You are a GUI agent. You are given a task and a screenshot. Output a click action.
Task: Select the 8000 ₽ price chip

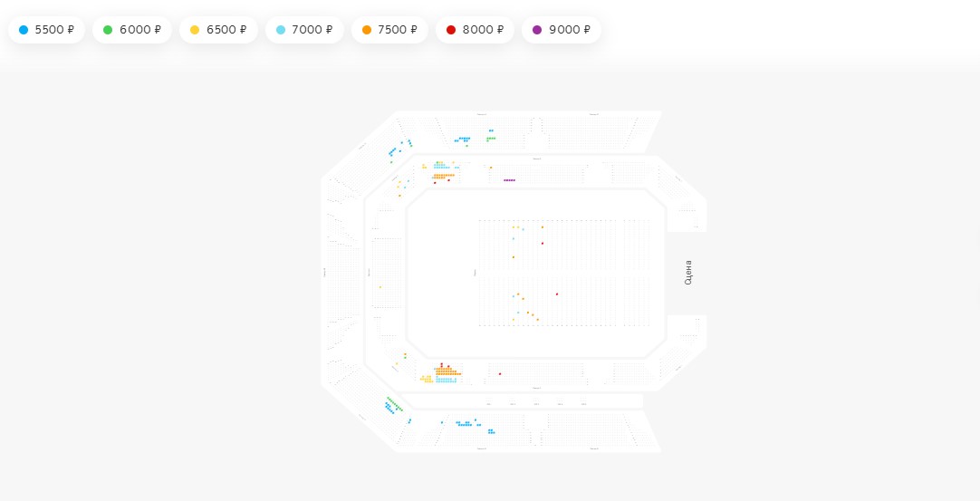click(x=474, y=30)
